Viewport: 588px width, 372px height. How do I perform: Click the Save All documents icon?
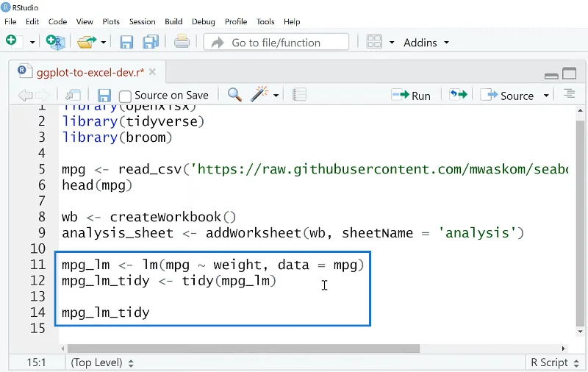[x=151, y=42]
